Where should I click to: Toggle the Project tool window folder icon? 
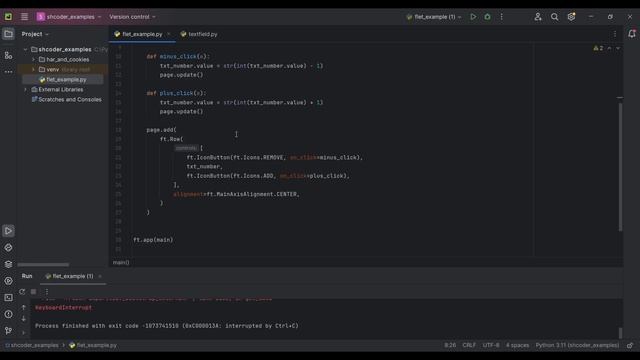(x=8, y=34)
